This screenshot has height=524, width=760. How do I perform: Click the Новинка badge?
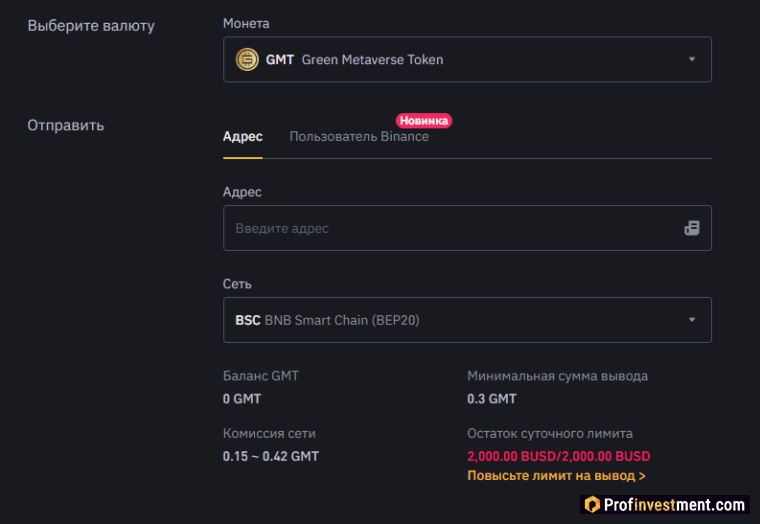424,121
